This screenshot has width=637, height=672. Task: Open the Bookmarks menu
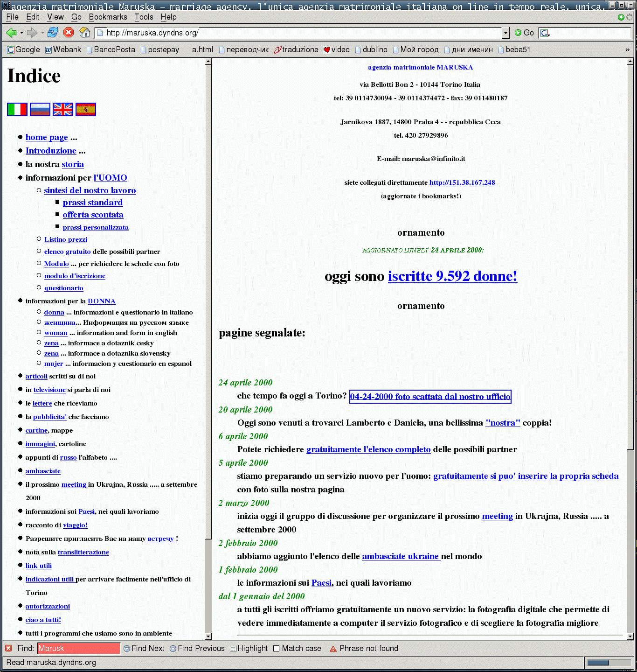pos(108,17)
